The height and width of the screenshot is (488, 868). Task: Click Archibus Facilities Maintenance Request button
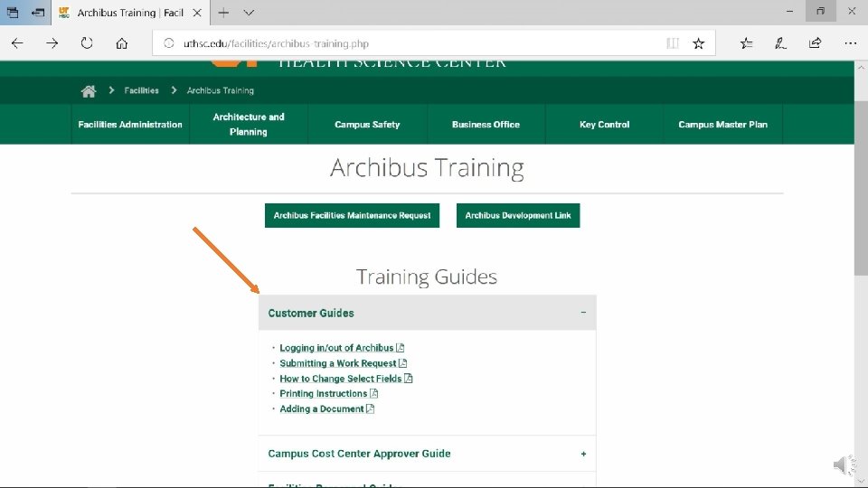[x=352, y=215]
